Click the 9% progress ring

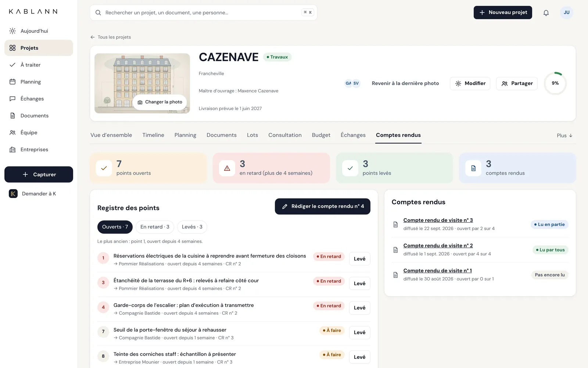[555, 84]
